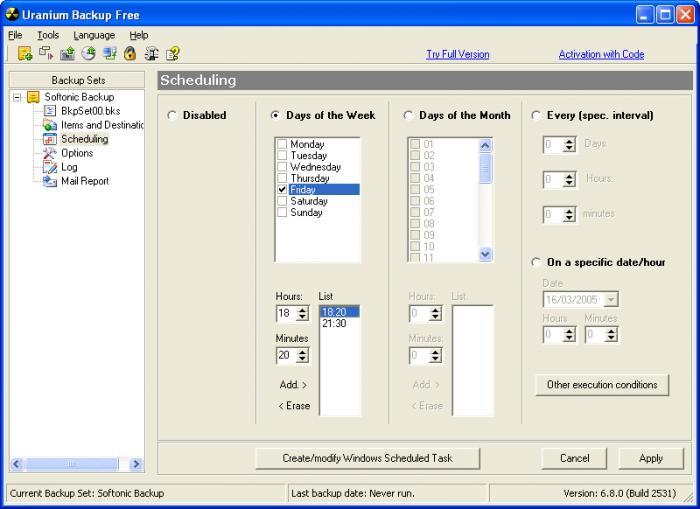
Task: Click the CD/disc toolbar icon
Action: pyautogui.click(x=88, y=54)
